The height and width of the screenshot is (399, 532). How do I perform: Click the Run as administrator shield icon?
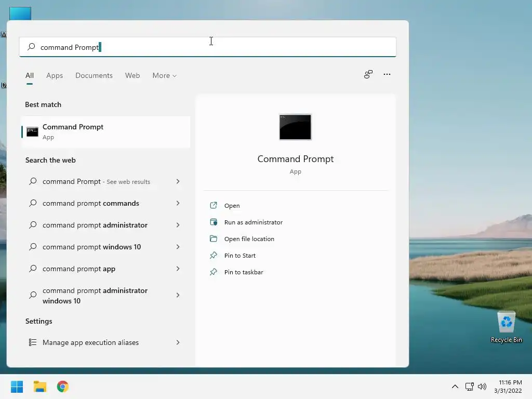(x=214, y=222)
